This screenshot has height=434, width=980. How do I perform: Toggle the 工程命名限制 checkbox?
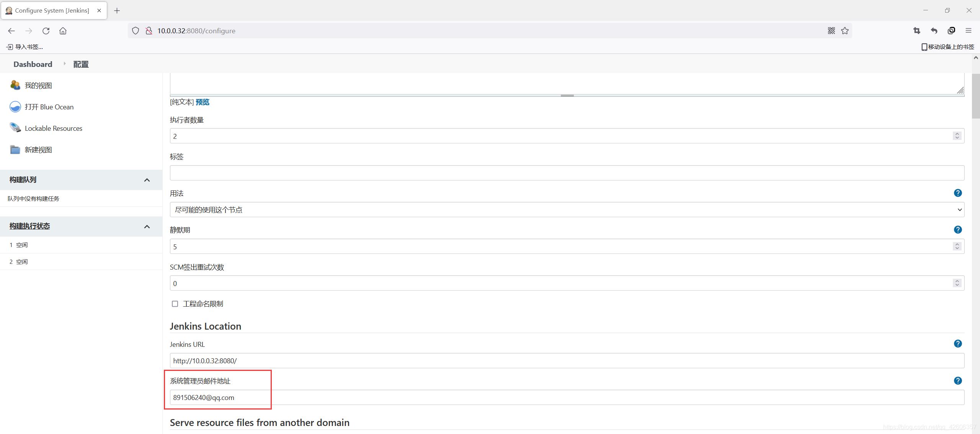[175, 304]
